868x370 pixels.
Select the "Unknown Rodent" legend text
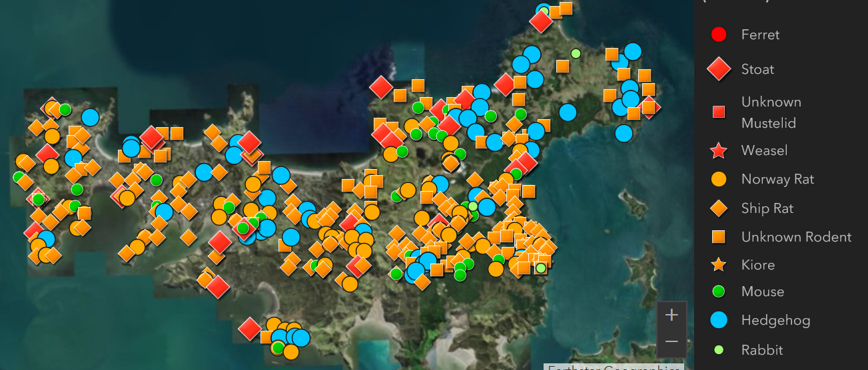tap(796, 237)
